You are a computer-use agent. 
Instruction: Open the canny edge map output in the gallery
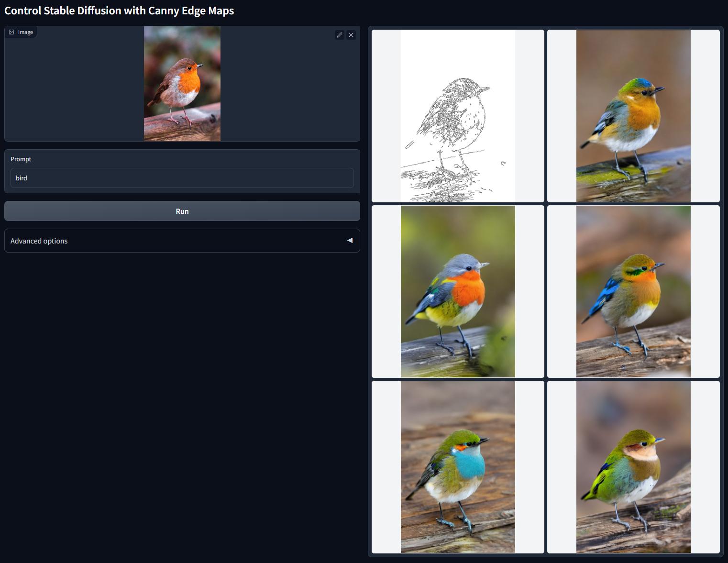coord(457,116)
